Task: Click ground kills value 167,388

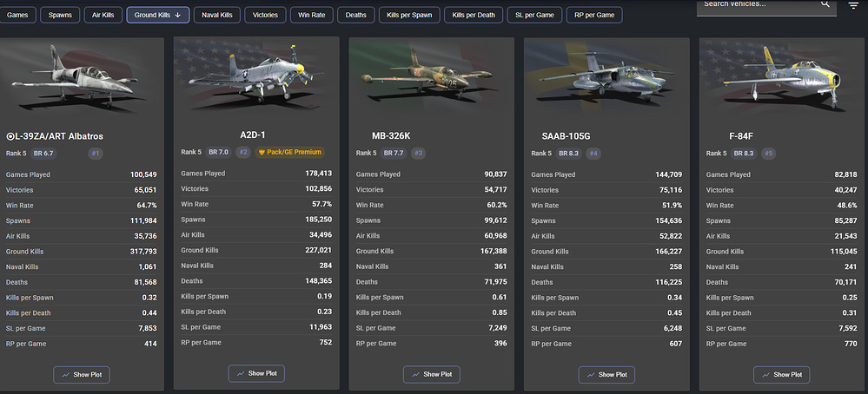Action: pyautogui.click(x=494, y=252)
